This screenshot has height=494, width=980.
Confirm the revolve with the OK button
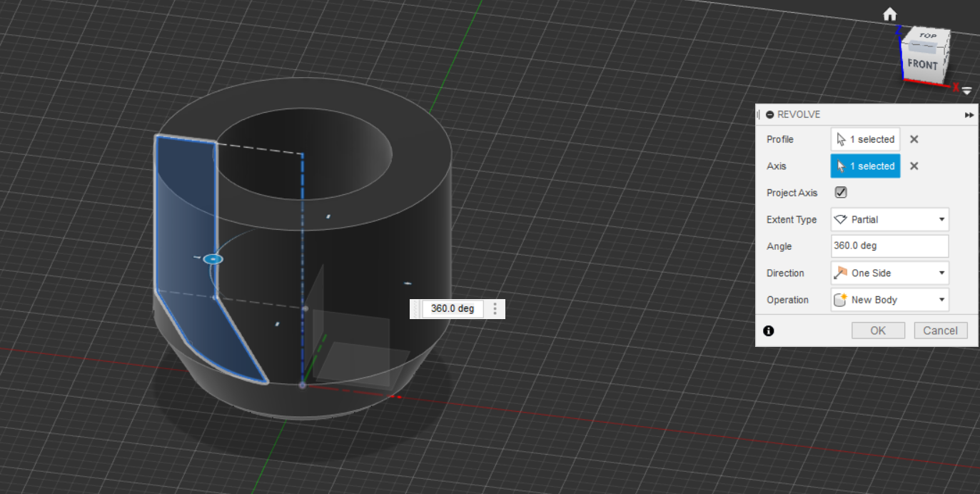point(878,331)
